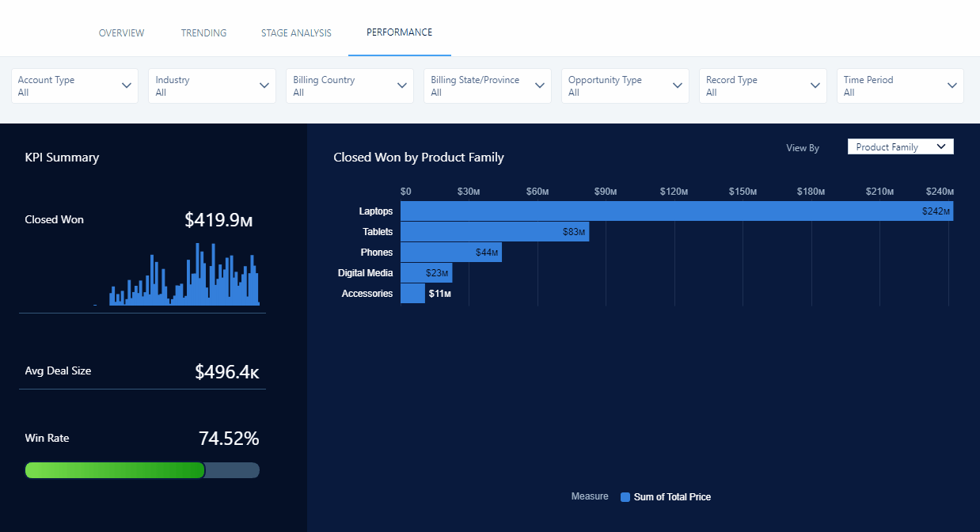The height and width of the screenshot is (532, 980).
Task: Click the Account Type chevron icon
Action: [125, 85]
